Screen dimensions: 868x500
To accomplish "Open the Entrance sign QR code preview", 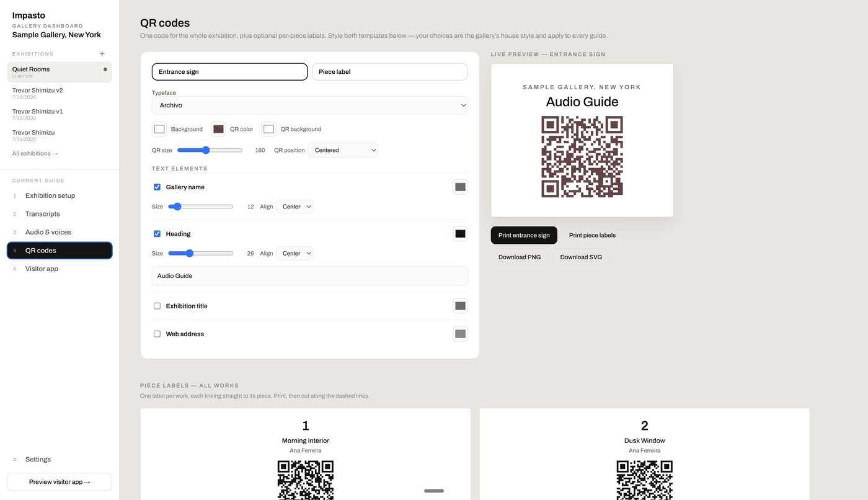I will click(582, 156).
